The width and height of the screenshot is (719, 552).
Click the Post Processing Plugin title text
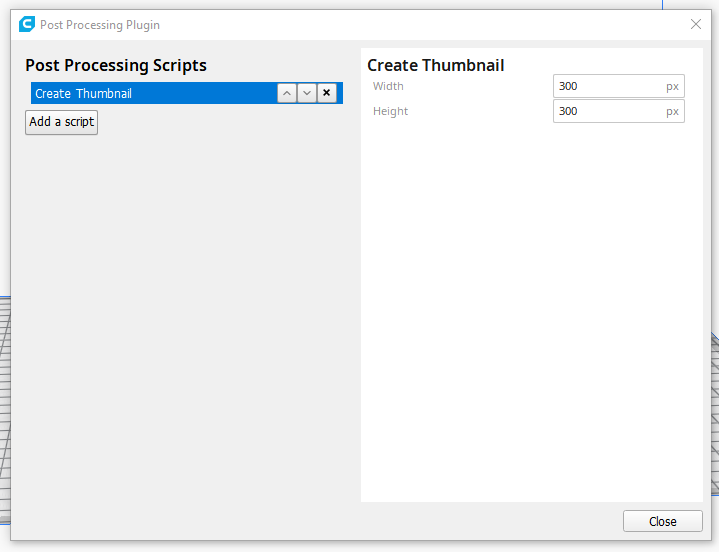(100, 25)
